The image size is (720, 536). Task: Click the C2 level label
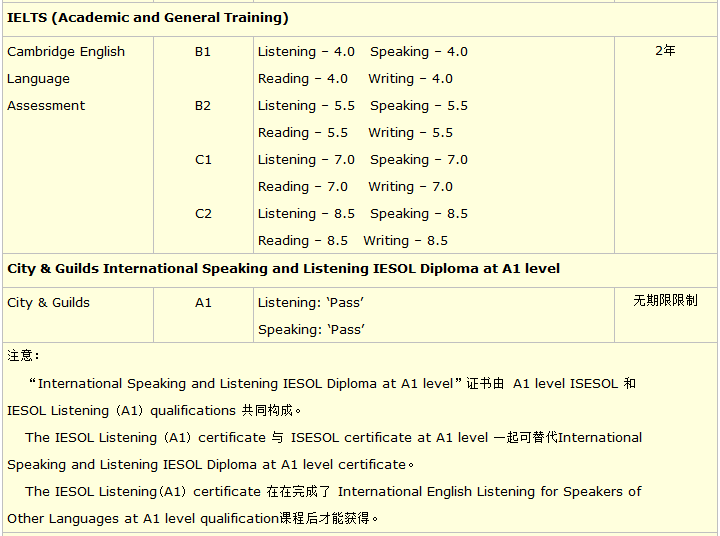[x=203, y=214]
